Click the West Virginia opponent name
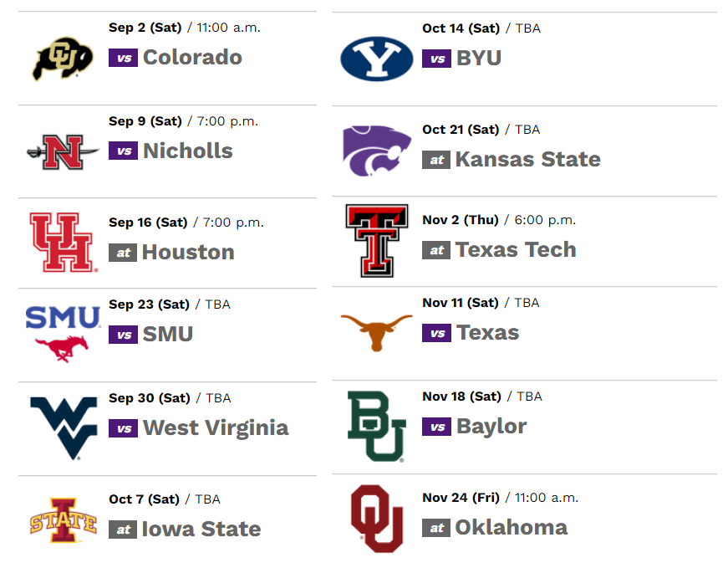Image resolution: width=728 pixels, height=568 pixels. point(216,427)
